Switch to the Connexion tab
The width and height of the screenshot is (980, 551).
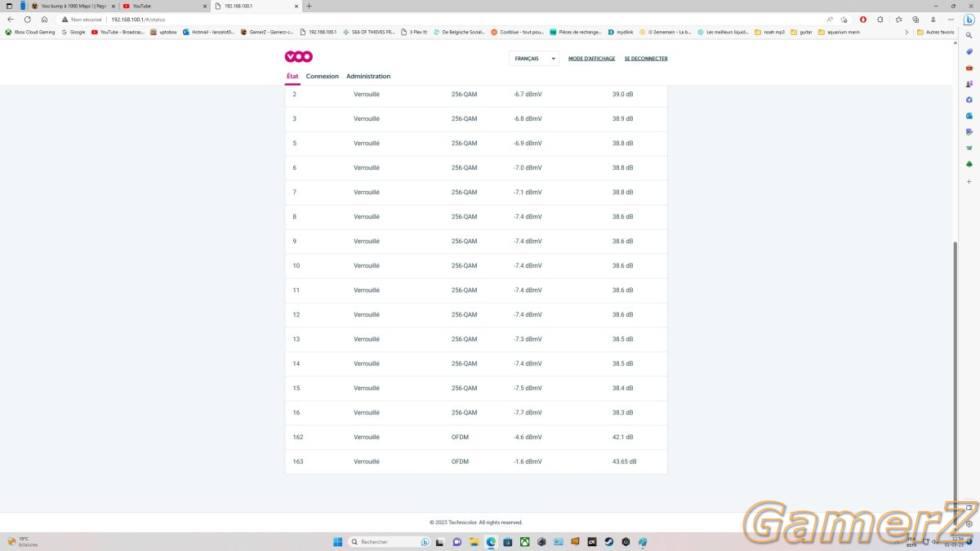pos(323,76)
